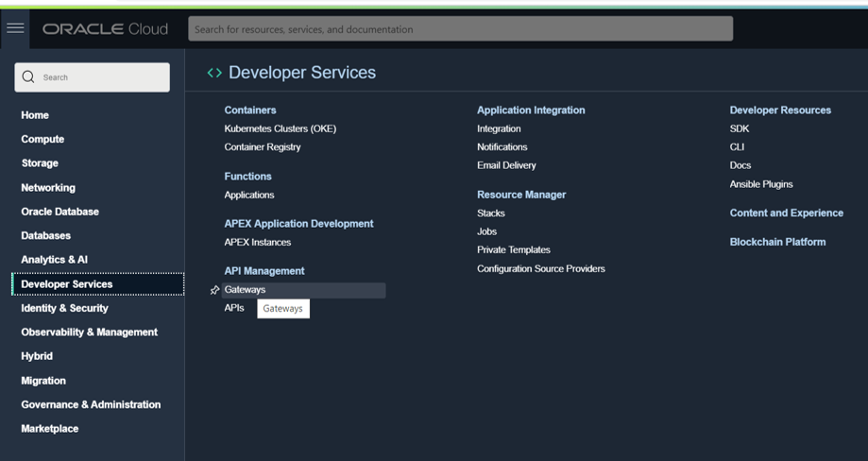Select Hybrid in the sidebar

coord(37,356)
